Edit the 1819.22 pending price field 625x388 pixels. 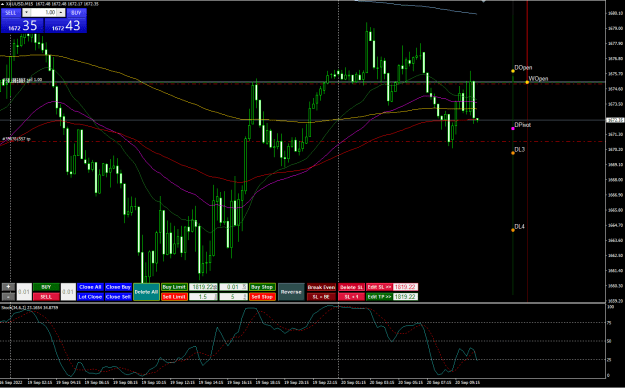tap(203, 287)
